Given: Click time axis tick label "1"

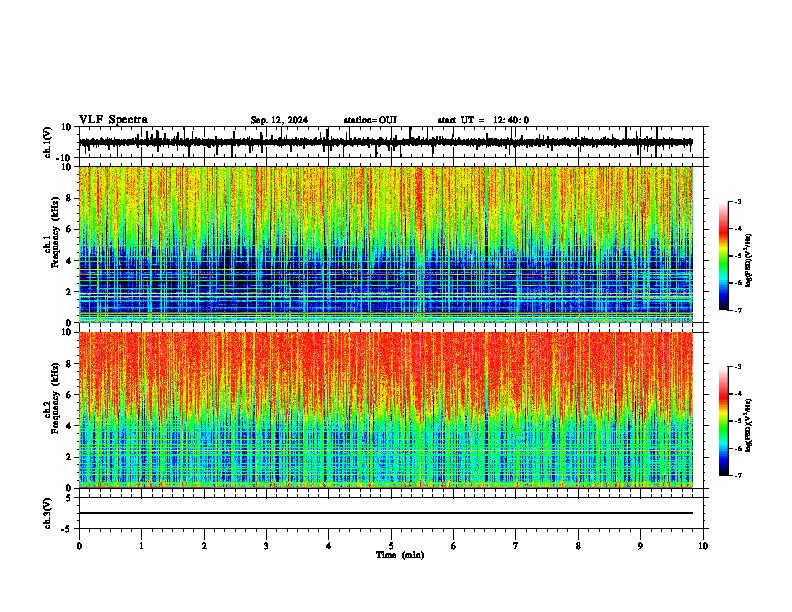Looking at the screenshot, I should tap(141, 546).
